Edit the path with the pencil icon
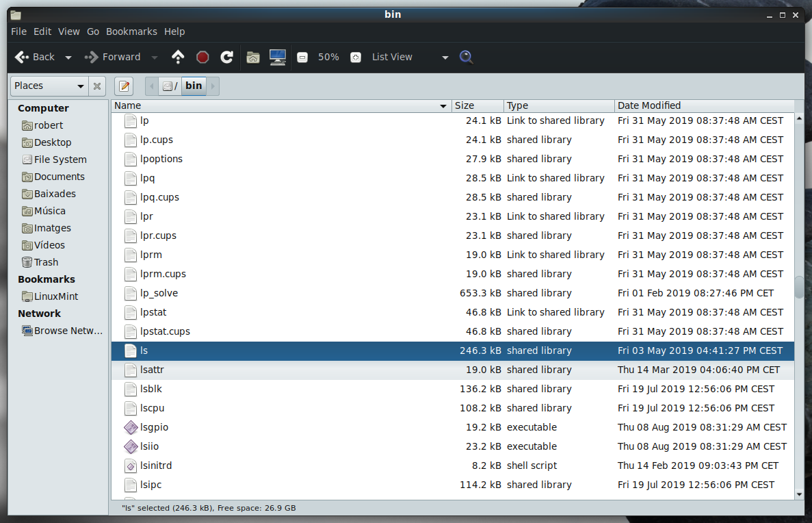 click(x=124, y=86)
